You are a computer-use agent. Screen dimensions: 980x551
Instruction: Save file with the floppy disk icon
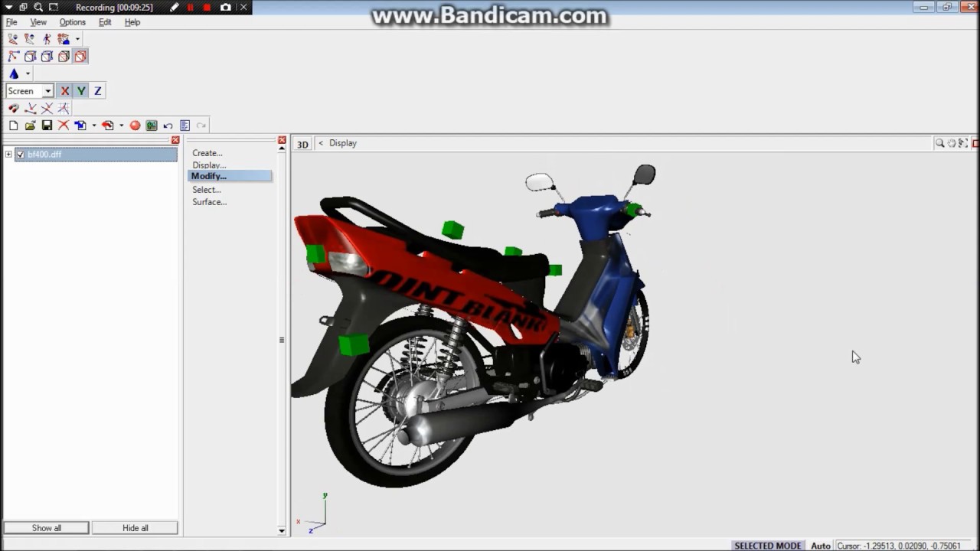[47, 126]
